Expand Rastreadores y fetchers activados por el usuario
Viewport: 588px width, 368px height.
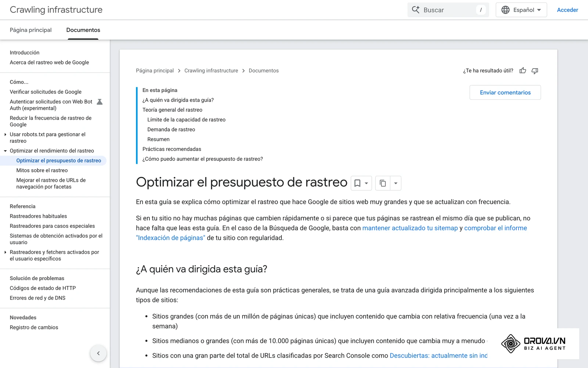tap(5, 252)
